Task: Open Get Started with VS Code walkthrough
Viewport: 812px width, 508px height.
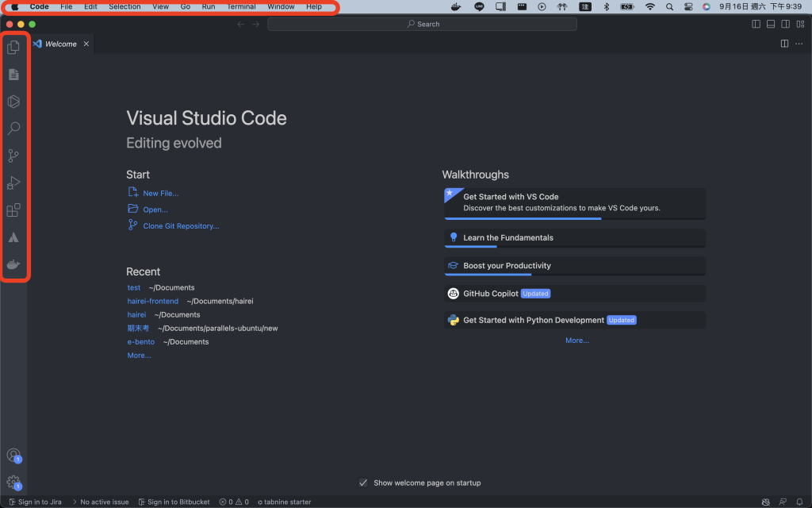Action: pyautogui.click(x=575, y=203)
